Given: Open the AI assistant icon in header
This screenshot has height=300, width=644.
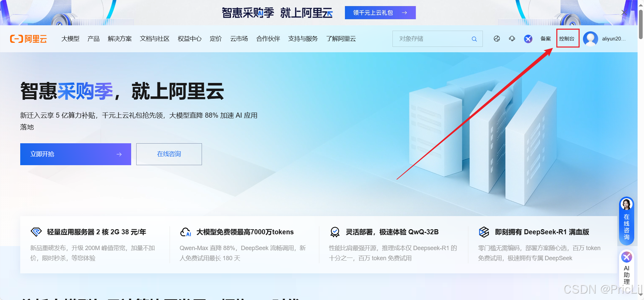Looking at the screenshot, I should tap(528, 39).
